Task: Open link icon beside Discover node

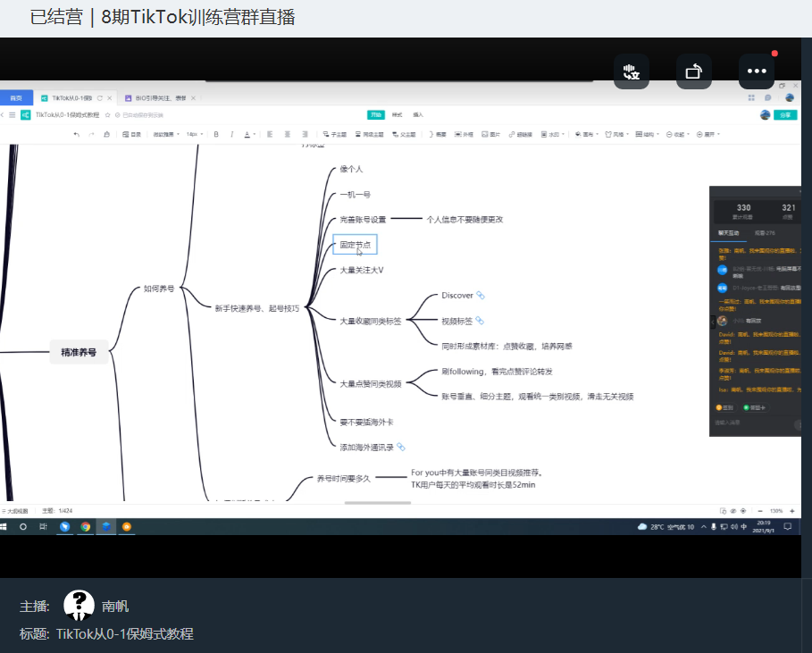Action: 481,295
